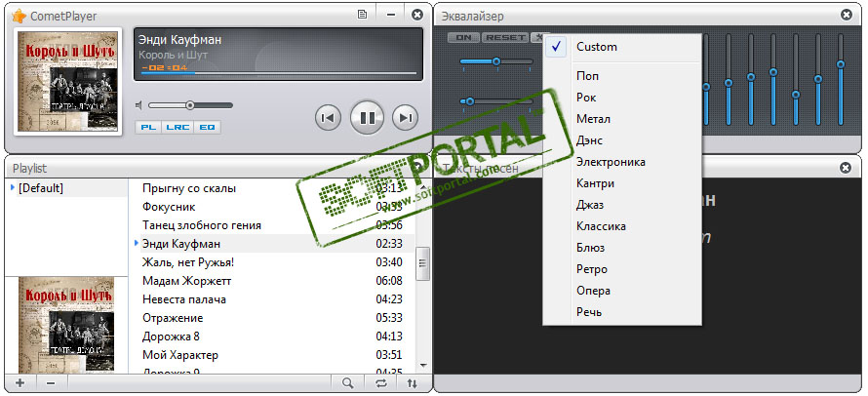Toggle the PL playlist panel button
868x396 pixels.
[148, 128]
